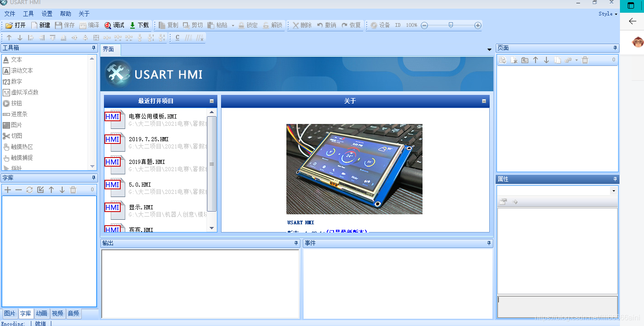Click bring-to-top up arrow in alignment toolbar
Viewport: 644px width, 326px height.
tap(9, 38)
